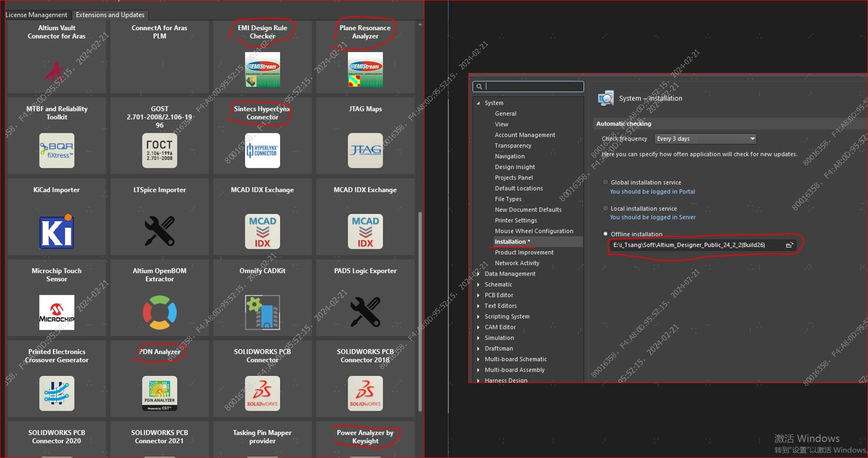Select the EMI Design Rule Checker EMIStream icon
The image size is (868, 458).
263,70
